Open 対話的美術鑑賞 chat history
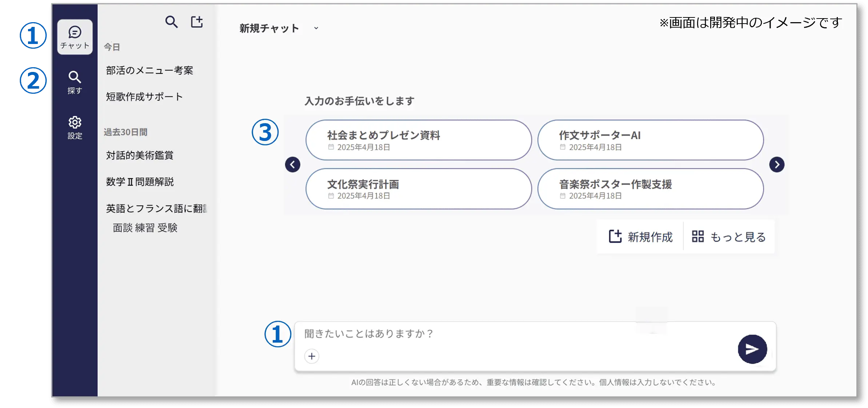 click(140, 155)
